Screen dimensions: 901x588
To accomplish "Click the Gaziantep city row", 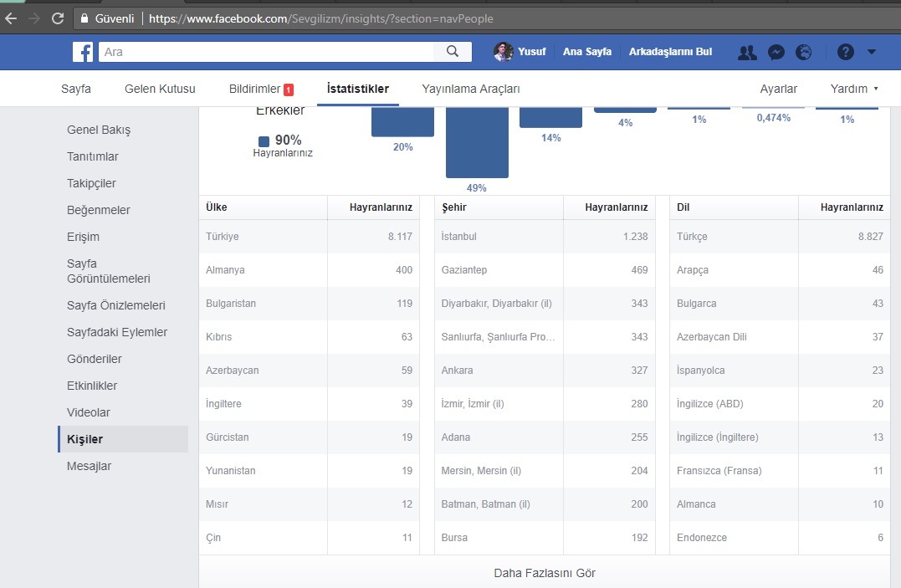I will point(545,269).
